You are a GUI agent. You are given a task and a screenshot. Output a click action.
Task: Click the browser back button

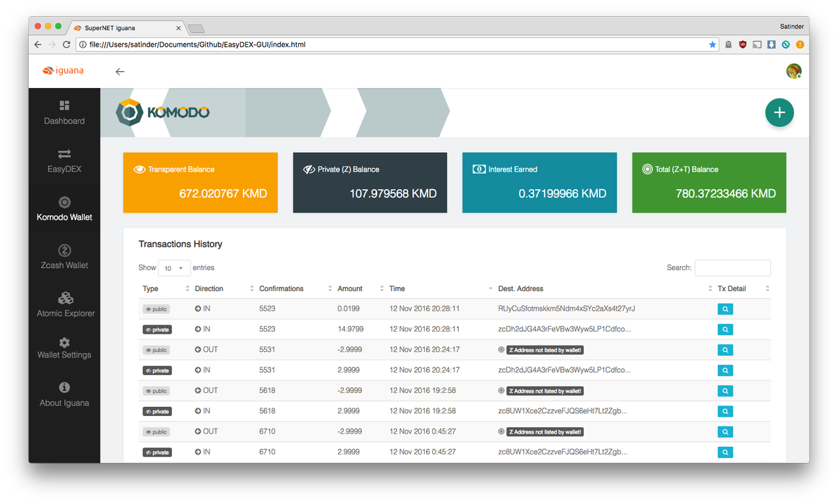pos(38,45)
